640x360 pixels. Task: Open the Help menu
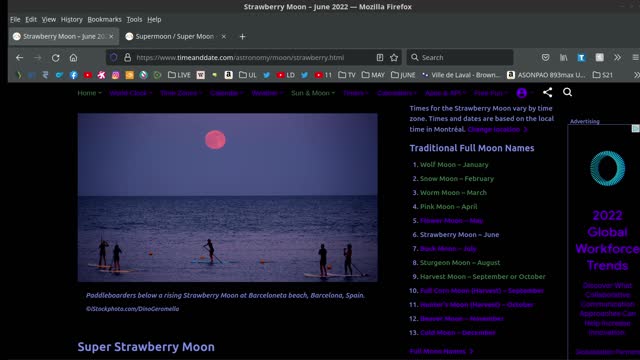pyautogui.click(x=154, y=20)
